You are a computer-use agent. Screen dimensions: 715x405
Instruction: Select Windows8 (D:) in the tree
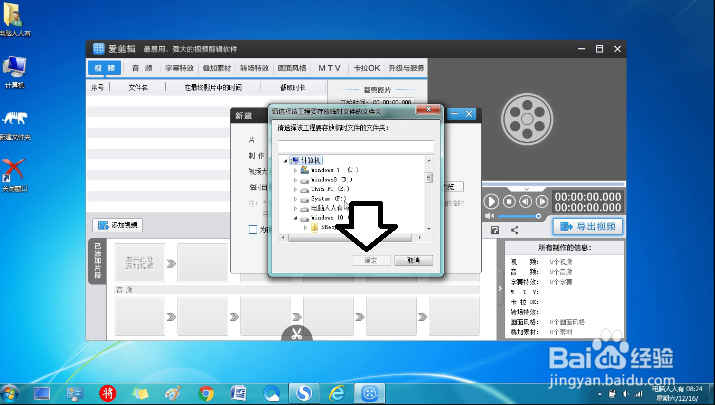click(332, 180)
